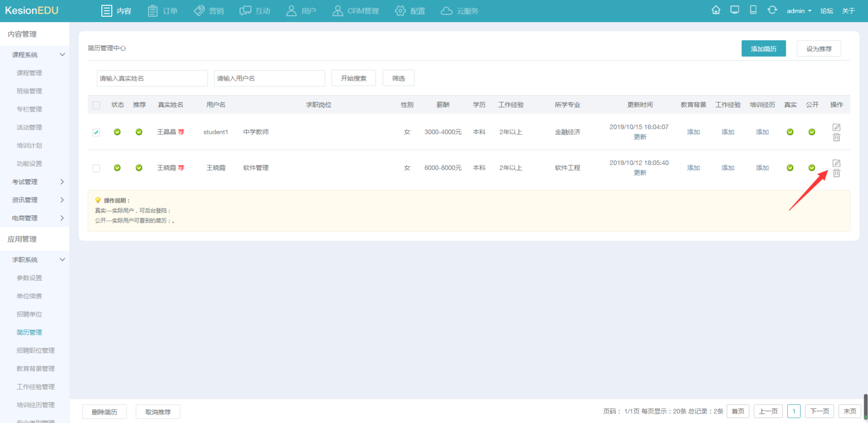The height and width of the screenshot is (423, 868).
Task: Click the home icon in top bar
Action: 716,10
